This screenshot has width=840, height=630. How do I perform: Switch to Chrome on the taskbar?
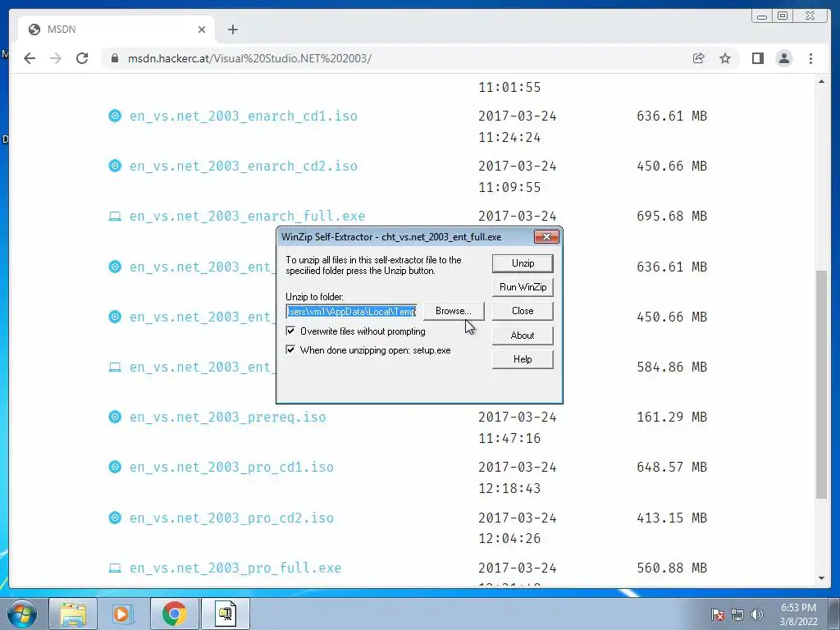pos(174,614)
